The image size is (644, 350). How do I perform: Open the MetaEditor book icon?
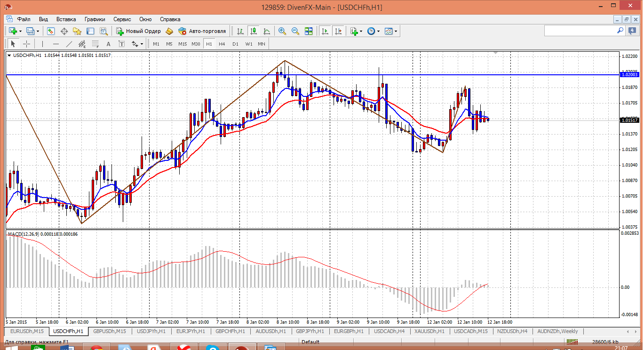pos(169,31)
